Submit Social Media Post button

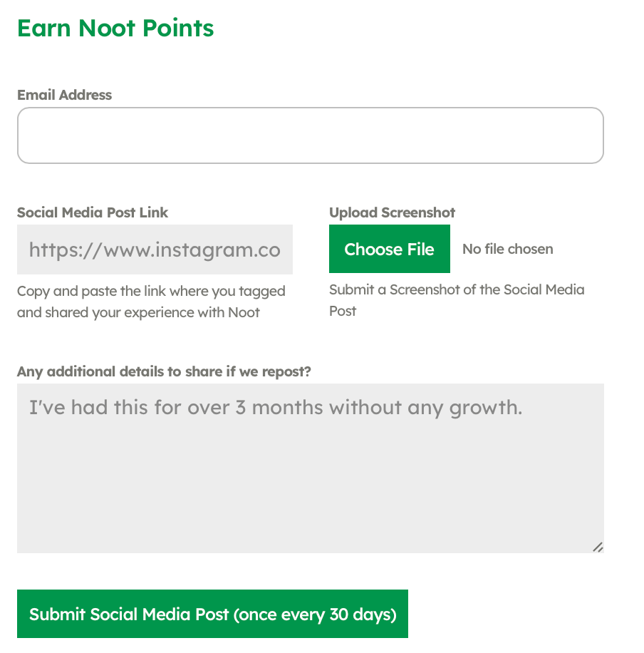[x=212, y=614]
